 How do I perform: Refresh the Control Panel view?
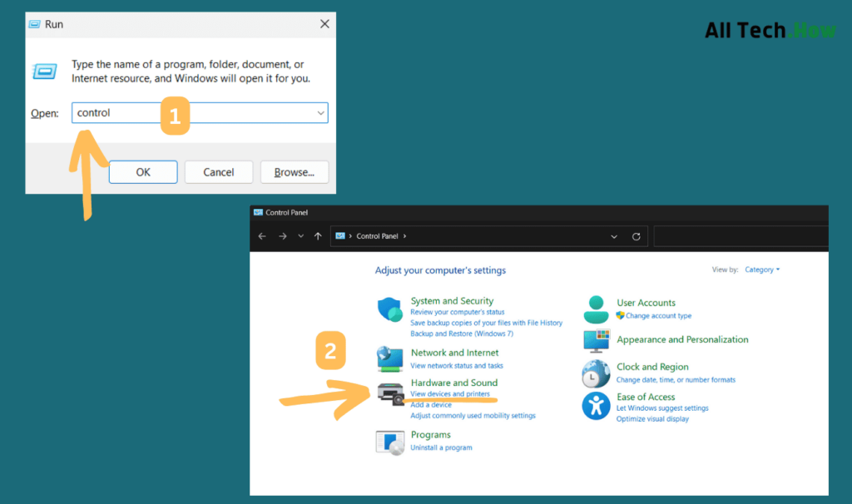point(637,236)
